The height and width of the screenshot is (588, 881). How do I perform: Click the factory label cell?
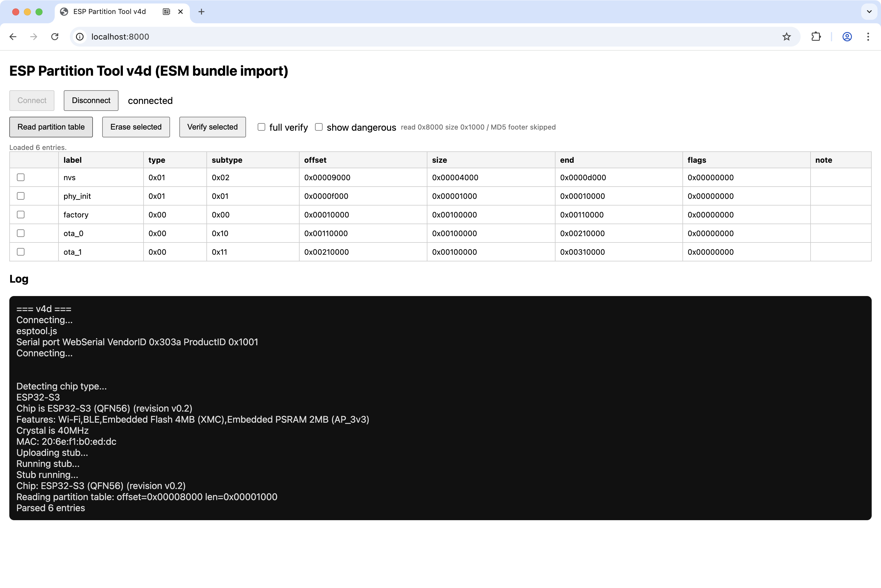coord(101,215)
